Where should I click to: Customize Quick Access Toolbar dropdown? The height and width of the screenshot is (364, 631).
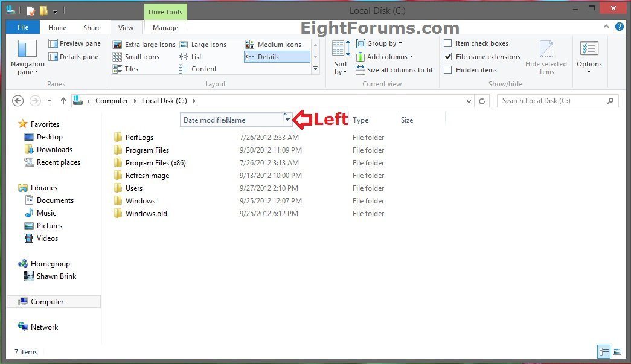[55, 11]
